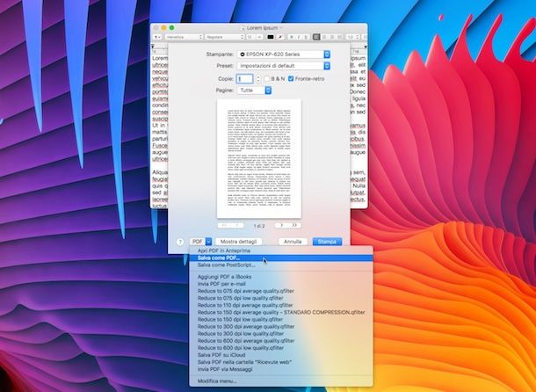Choose Reduce to 075 dpi low quality.qfilter

pos(281,298)
